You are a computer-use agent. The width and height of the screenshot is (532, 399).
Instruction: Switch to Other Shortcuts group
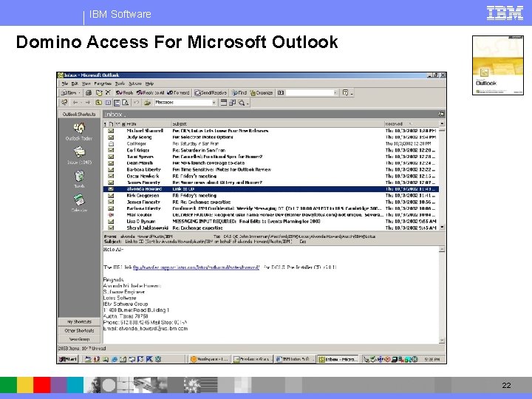(x=79, y=330)
